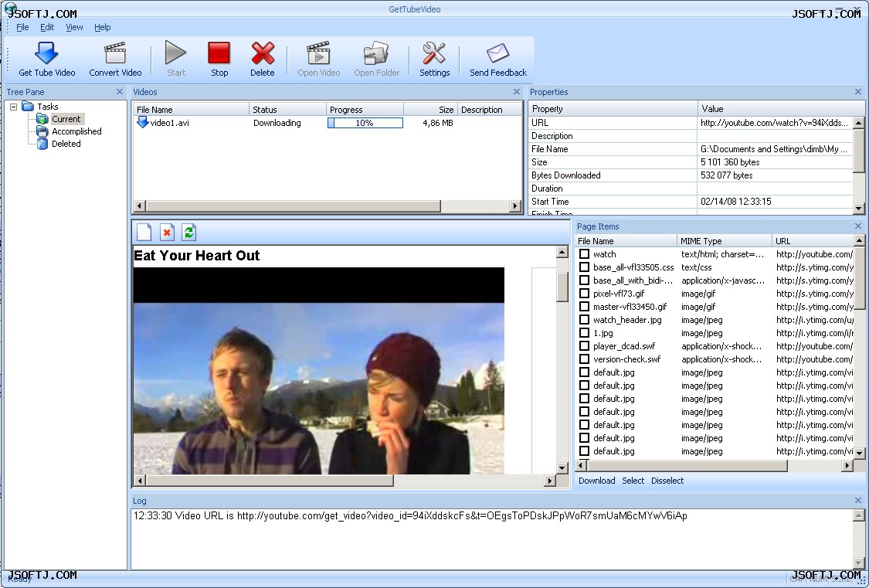Viewport: 869px width, 588px height.
Task: Close the Log panel
Action: [x=858, y=501]
